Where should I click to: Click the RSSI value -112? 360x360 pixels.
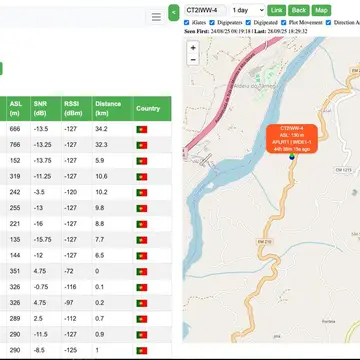[x=70, y=319]
